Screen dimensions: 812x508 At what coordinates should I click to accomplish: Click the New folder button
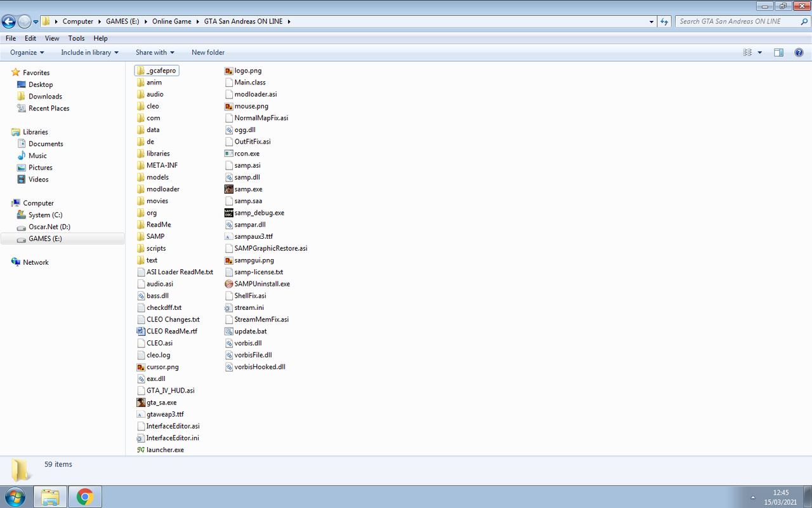pos(208,52)
